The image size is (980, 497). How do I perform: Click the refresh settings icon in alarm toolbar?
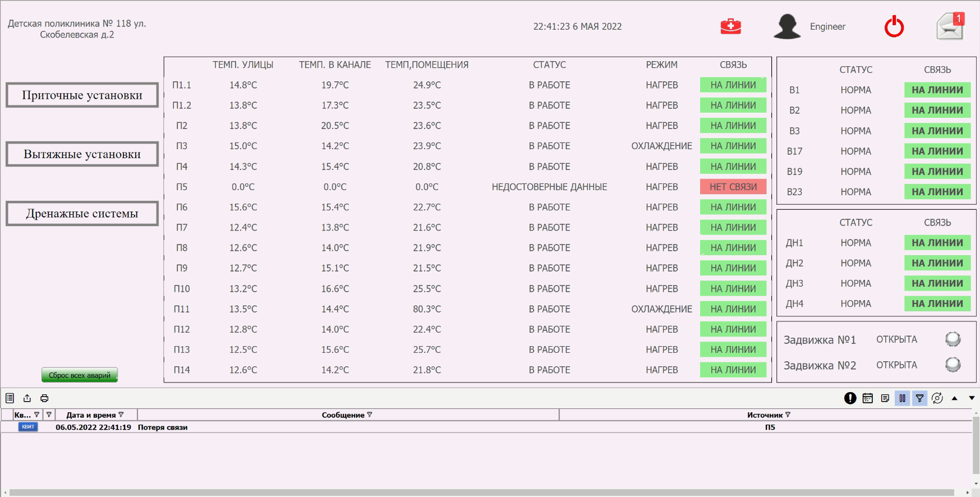pyautogui.click(x=937, y=398)
